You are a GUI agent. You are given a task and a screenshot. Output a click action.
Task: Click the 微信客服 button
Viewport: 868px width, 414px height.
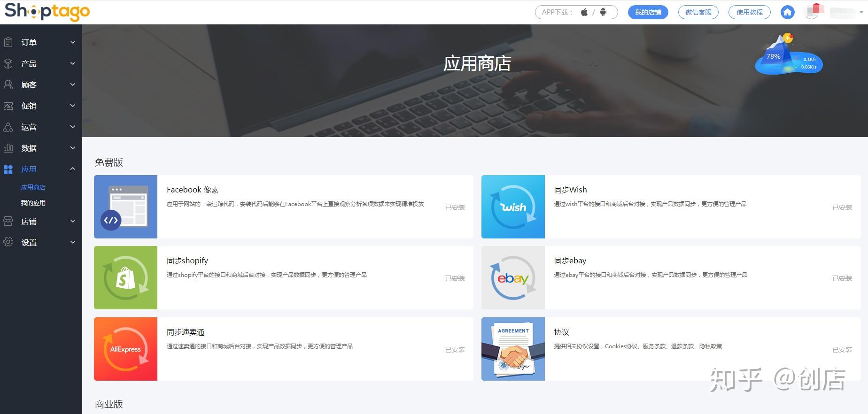click(x=698, y=12)
